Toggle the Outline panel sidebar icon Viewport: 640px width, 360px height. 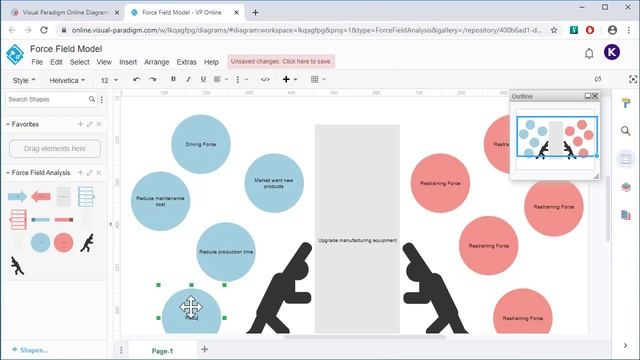coord(626,159)
